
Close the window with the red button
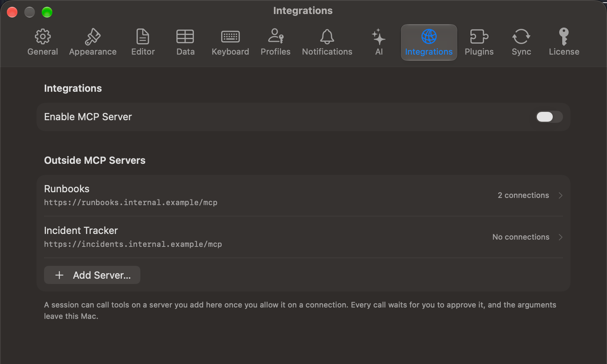12,12
